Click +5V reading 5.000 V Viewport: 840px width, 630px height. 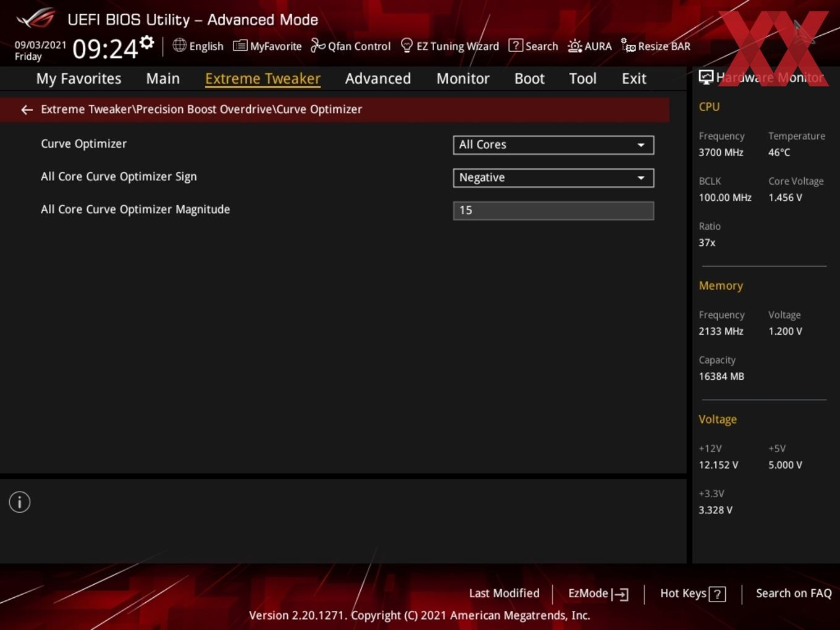(x=785, y=465)
